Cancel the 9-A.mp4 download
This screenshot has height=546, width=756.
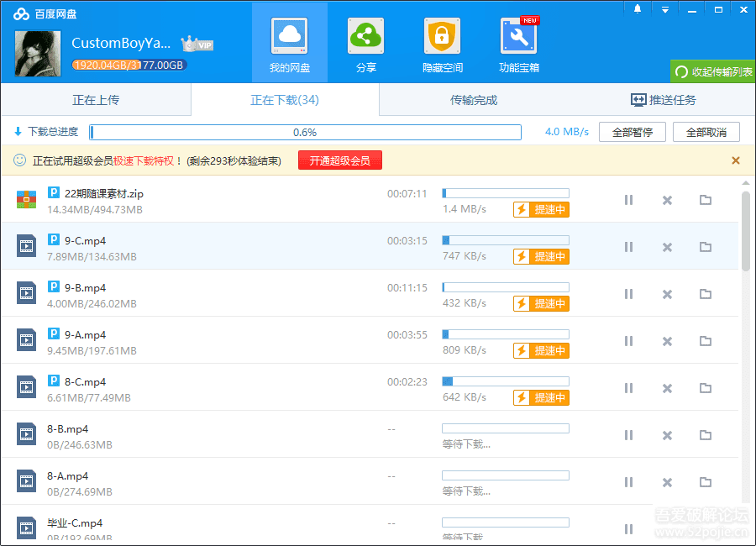point(667,341)
